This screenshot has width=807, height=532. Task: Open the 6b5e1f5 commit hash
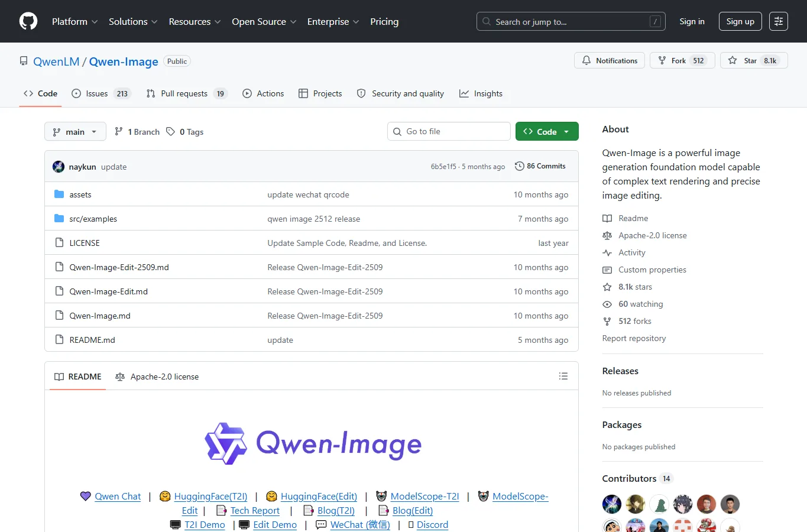[443, 167]
